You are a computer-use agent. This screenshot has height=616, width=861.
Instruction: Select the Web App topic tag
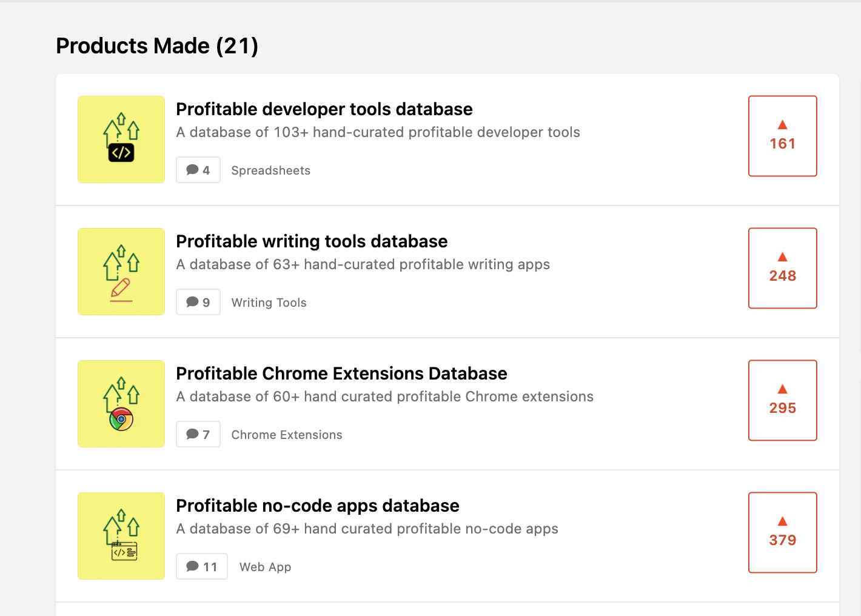tap(265, 567)
